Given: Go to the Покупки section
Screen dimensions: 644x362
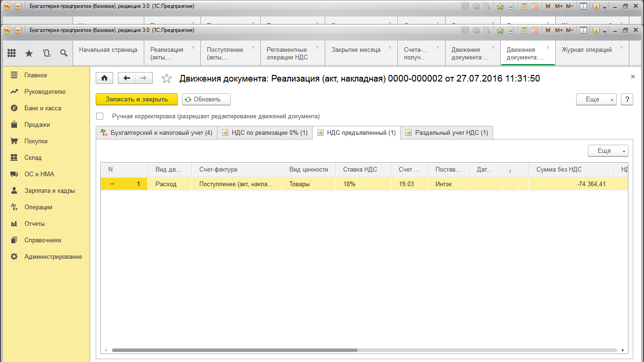Looking at the screenshot, I should pos(36,141).
